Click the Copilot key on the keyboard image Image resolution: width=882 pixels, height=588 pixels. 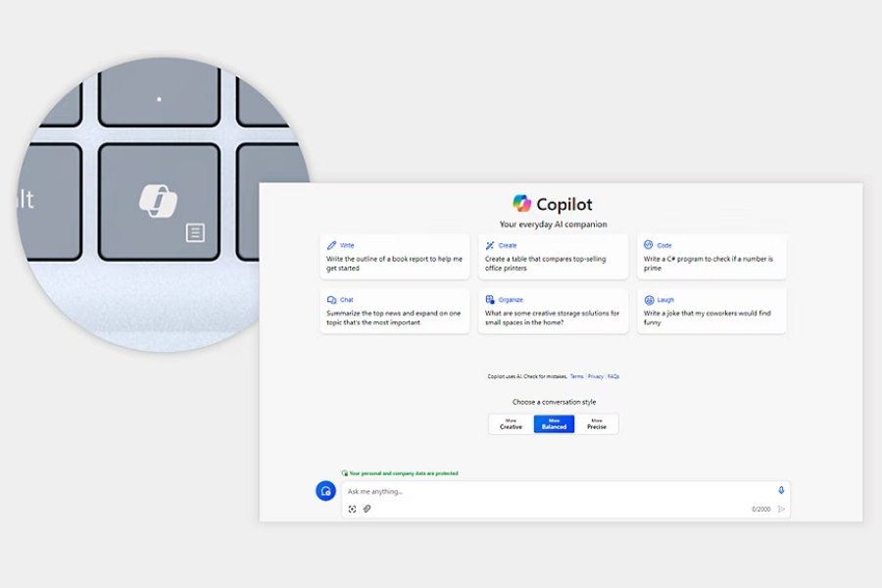tap(158, 201)
